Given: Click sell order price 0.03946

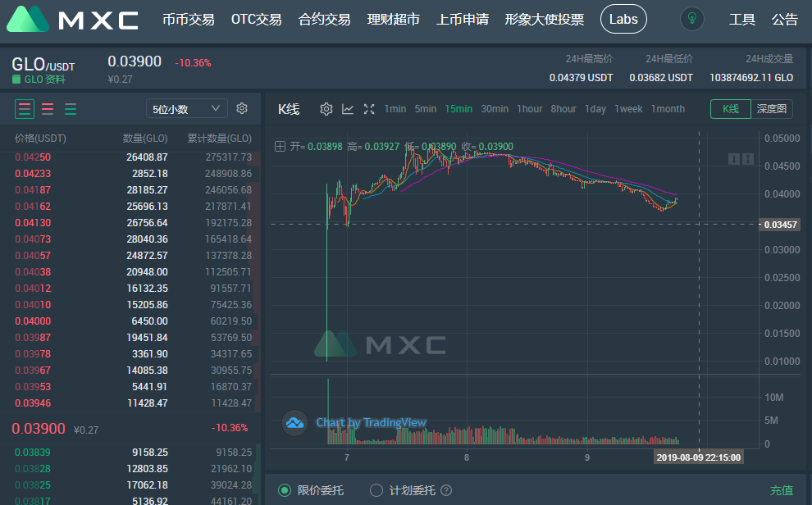Looking at the screenshot, I should pyautogui.click(x=33, y=403).
